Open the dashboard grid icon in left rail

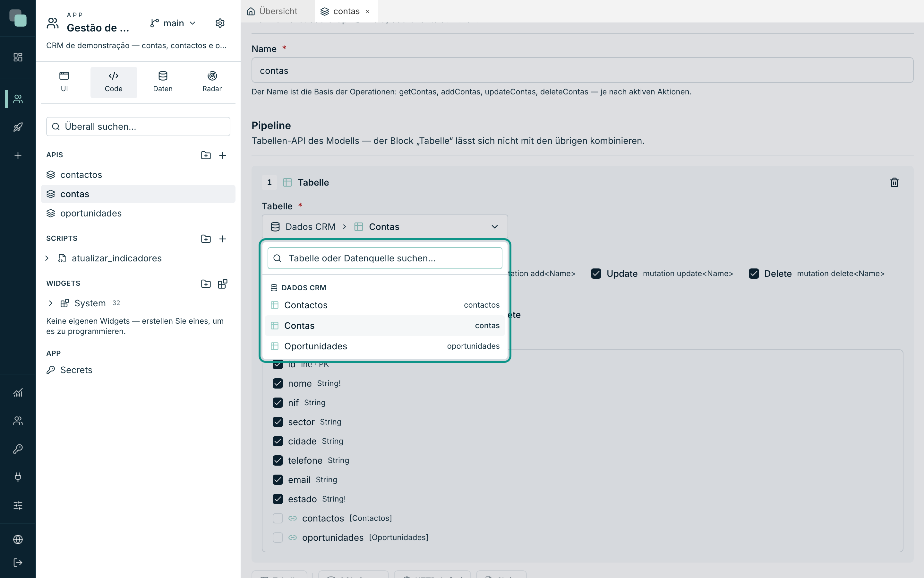tap(18, 57)
